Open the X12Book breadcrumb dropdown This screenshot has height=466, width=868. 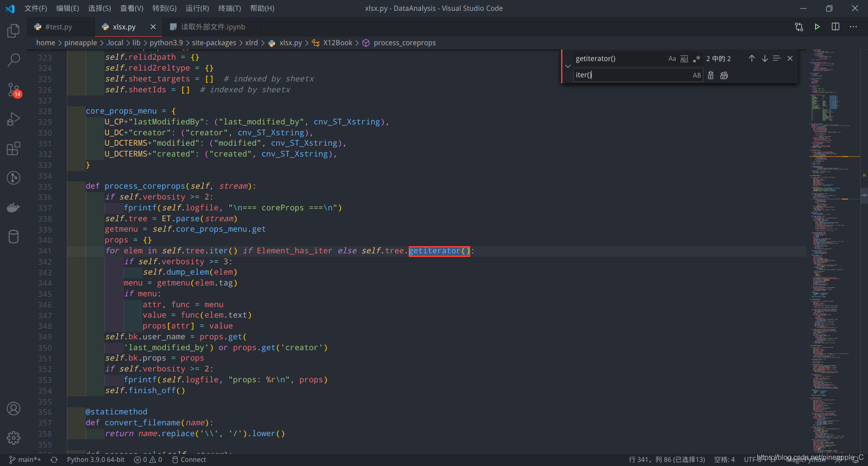pos(338,43)
